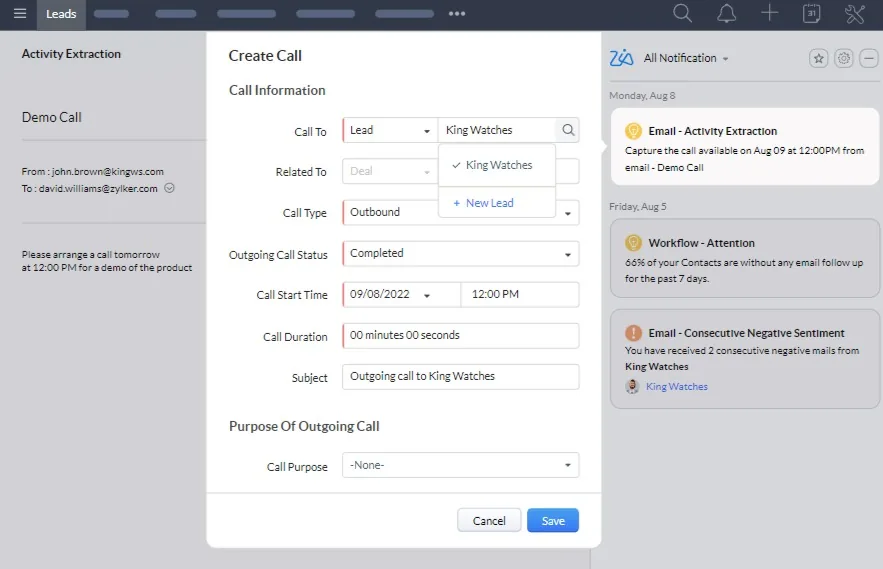Click the sender john.brown@kingws.com

108,171
